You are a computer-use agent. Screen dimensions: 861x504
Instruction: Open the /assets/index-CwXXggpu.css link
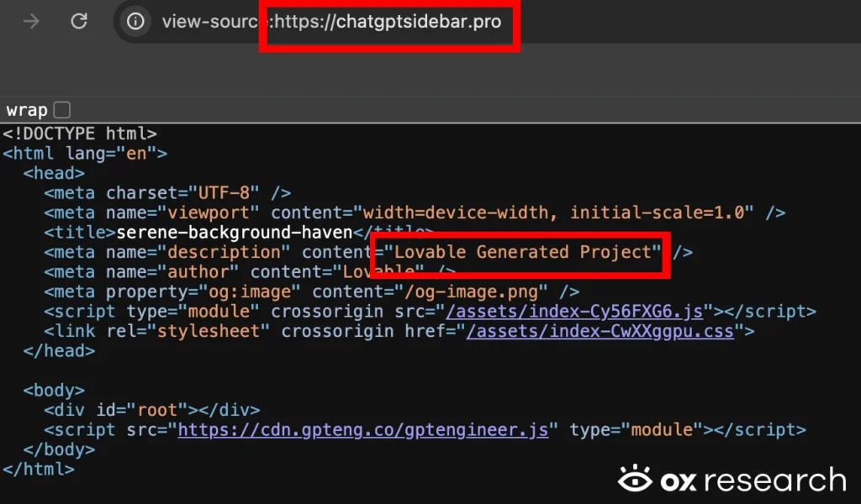(600, 331)
